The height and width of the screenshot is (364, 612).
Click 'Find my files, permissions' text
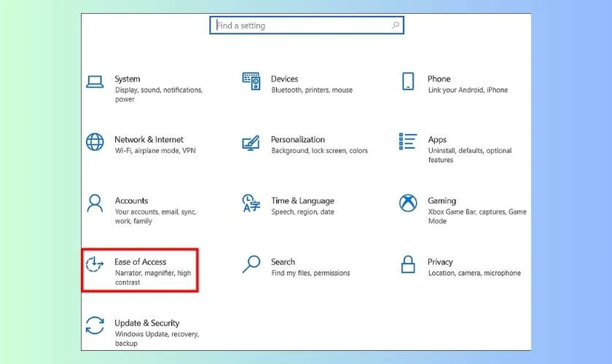(310, 273)
